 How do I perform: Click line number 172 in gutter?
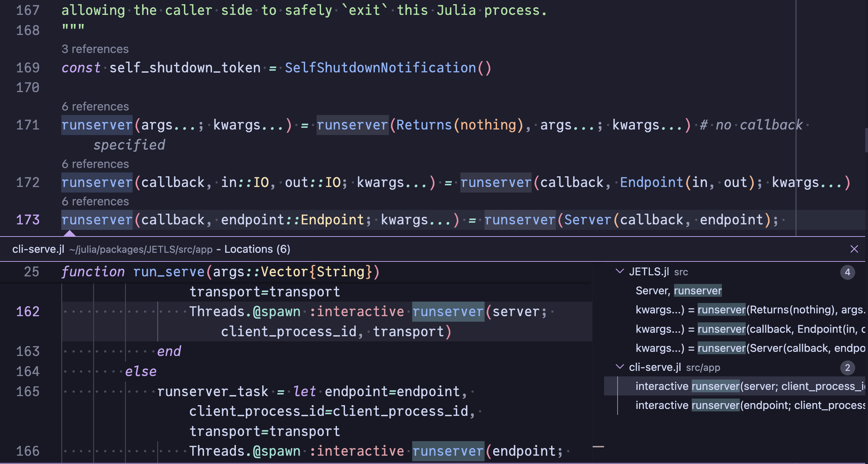28,183
